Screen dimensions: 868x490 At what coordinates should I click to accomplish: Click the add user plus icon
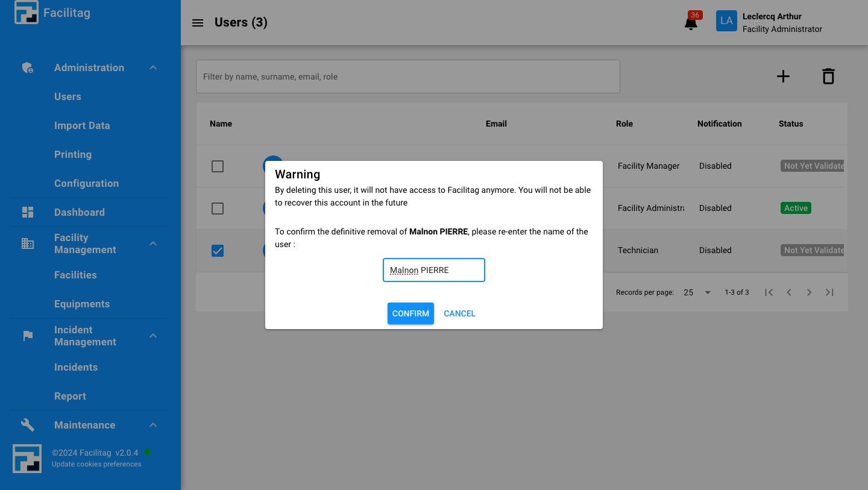click(x=782, y=77)
